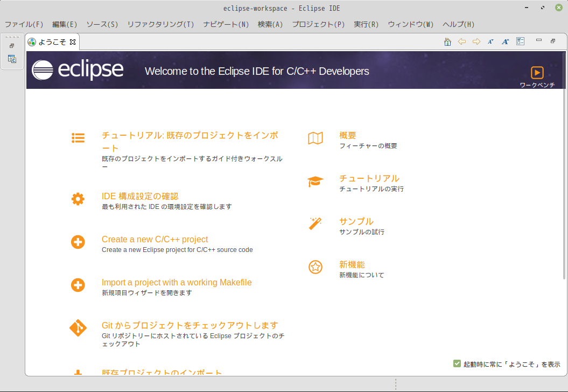Image resolution: width=568 pixels, height=392 pixels.
Task: Go forward using the right arrow icon
Action: 476,41
